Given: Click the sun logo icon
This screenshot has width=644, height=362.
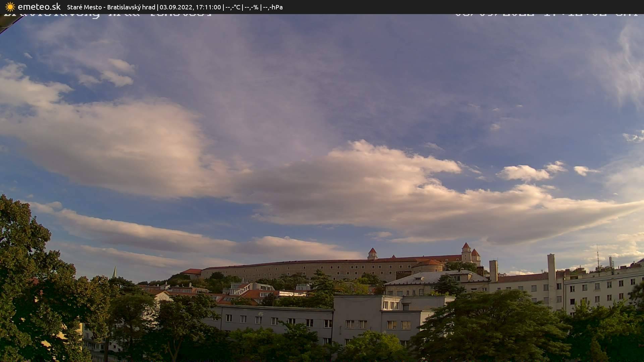Looking at the screenshot, I should pos(10,7).
